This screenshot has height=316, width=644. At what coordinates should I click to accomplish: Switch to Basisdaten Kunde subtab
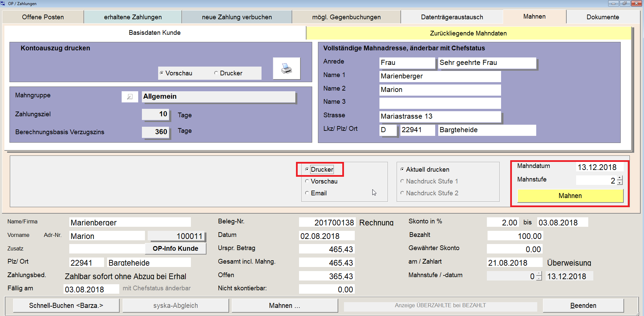click(x=155, y=33)
